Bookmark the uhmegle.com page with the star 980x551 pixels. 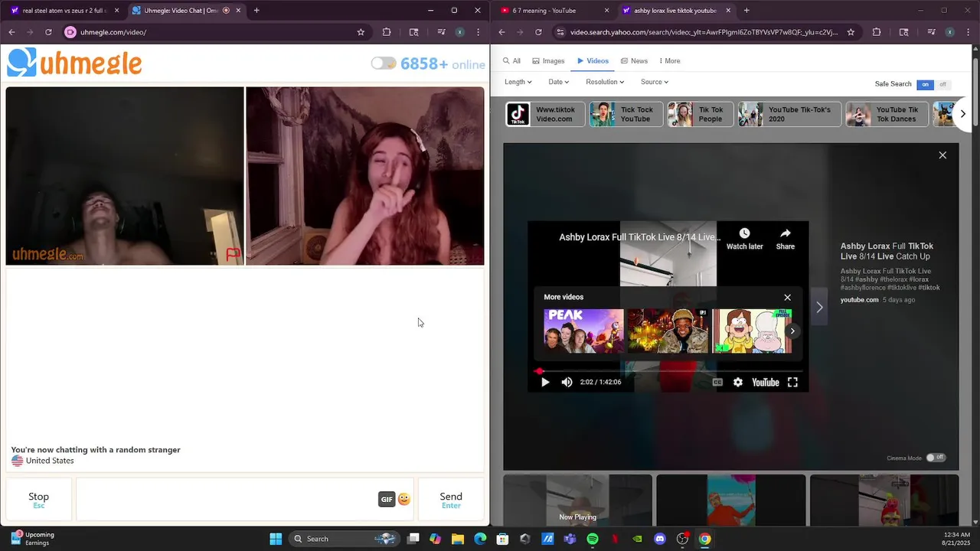coord(361,32)
